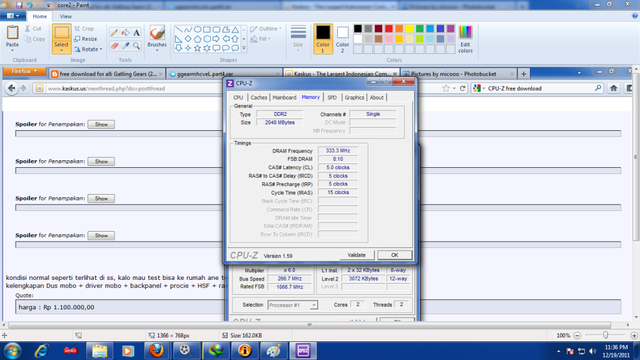Open the CPU tab in CPU-Z
Image resolution: width=640 pixels, height=360 pixels.
(238, 98)
